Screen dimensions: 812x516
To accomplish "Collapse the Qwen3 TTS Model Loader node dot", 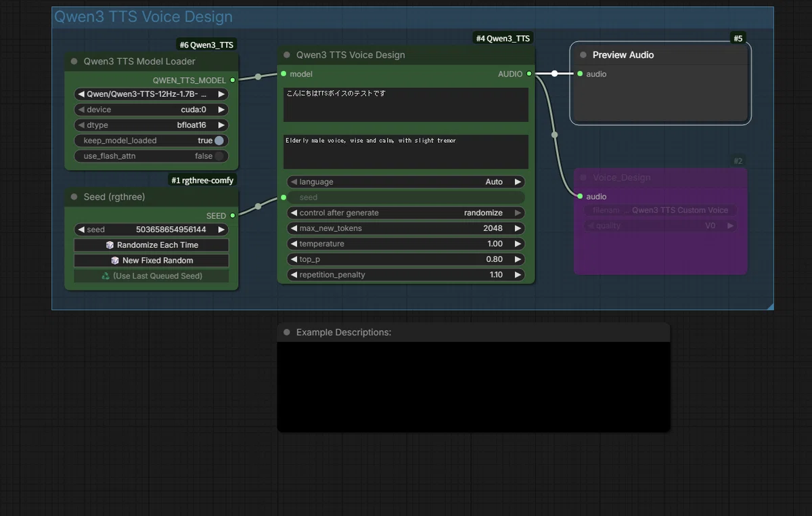I will (74, 61).
